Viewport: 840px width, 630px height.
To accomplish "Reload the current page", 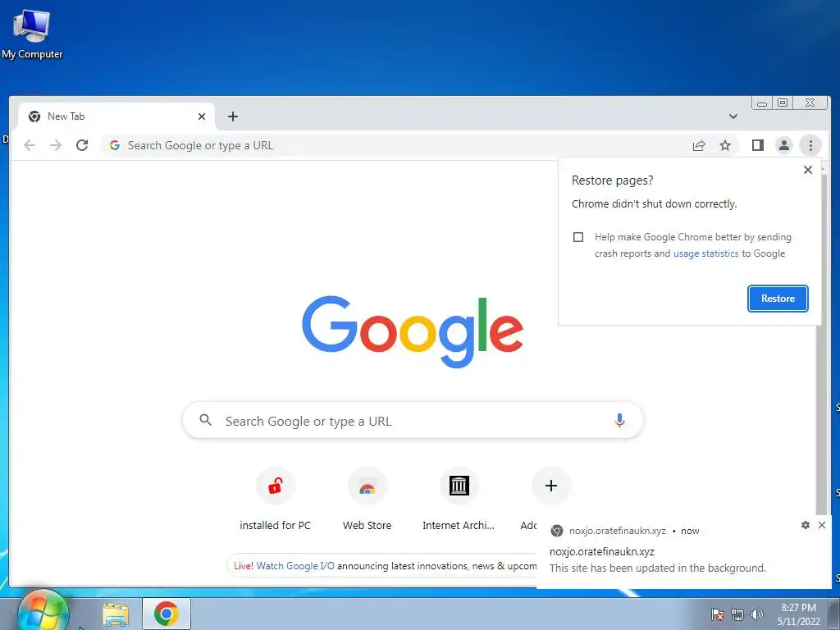I will 82,145.
